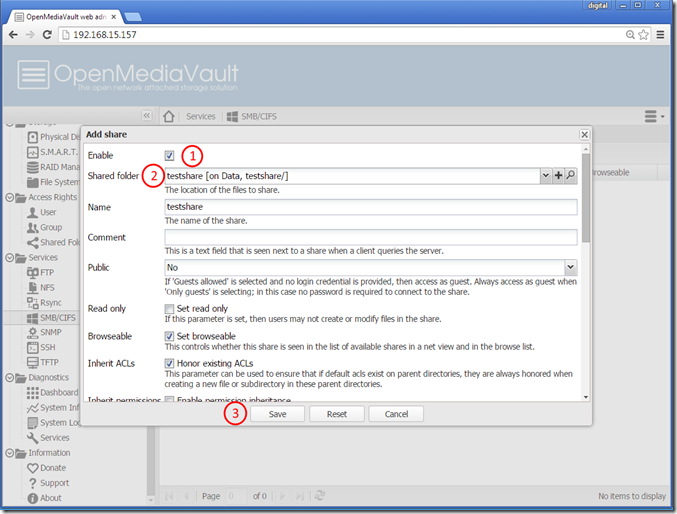Click the browser forward arrow

click(30, 35)
